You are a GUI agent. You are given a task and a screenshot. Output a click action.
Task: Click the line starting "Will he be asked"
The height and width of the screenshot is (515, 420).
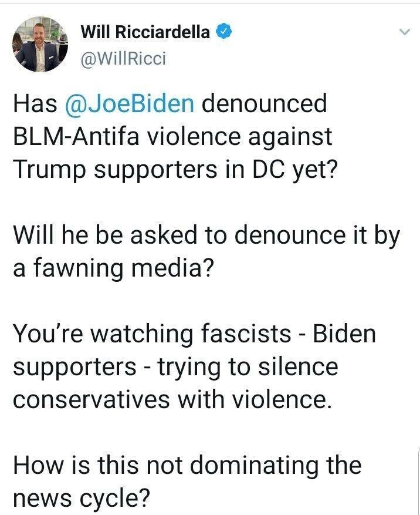point(206,236)
